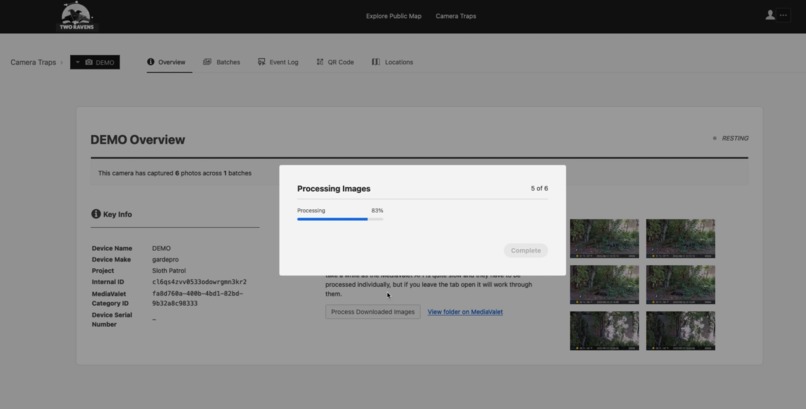Click the Complete button
The height and width of the screenshot is (409, 806).
(x=525, y=250)
